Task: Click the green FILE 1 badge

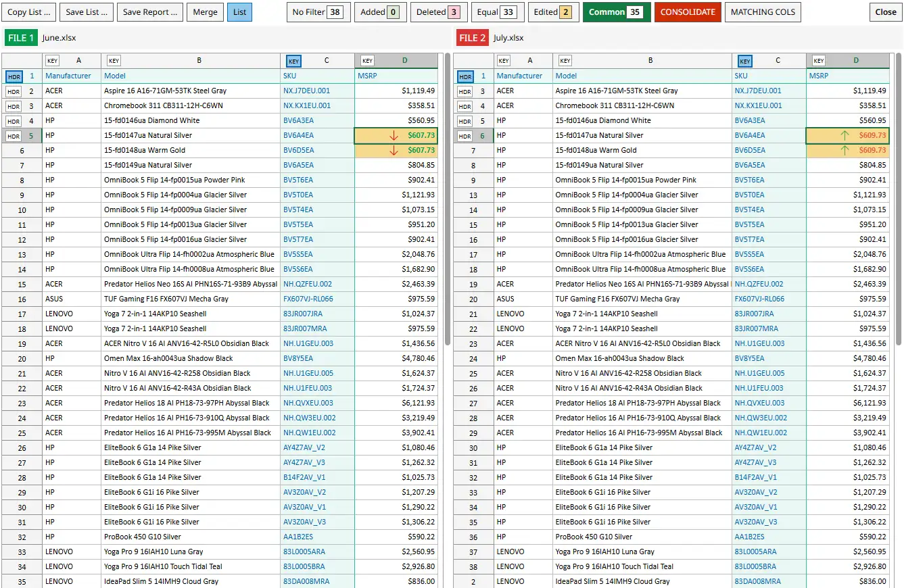Action: pyautogui.click(x=21, y=38)
